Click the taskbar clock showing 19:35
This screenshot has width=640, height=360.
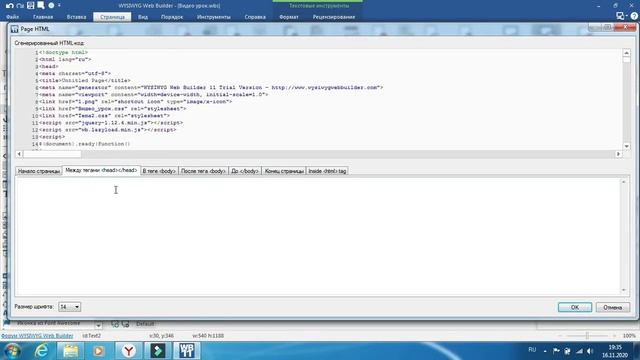[x=614, y=351]
